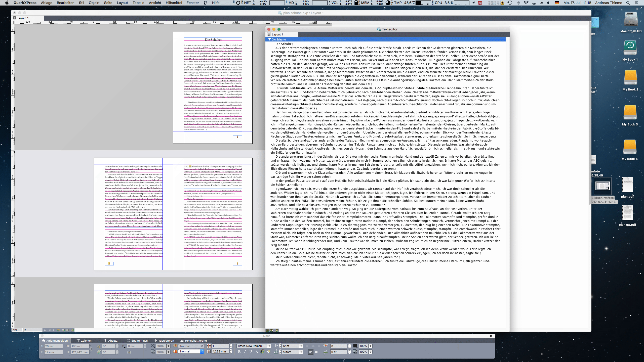Click the box rotation angle icon
Image resolution: width=644 pixels, height=362 pixels.
tap(99, 346)
